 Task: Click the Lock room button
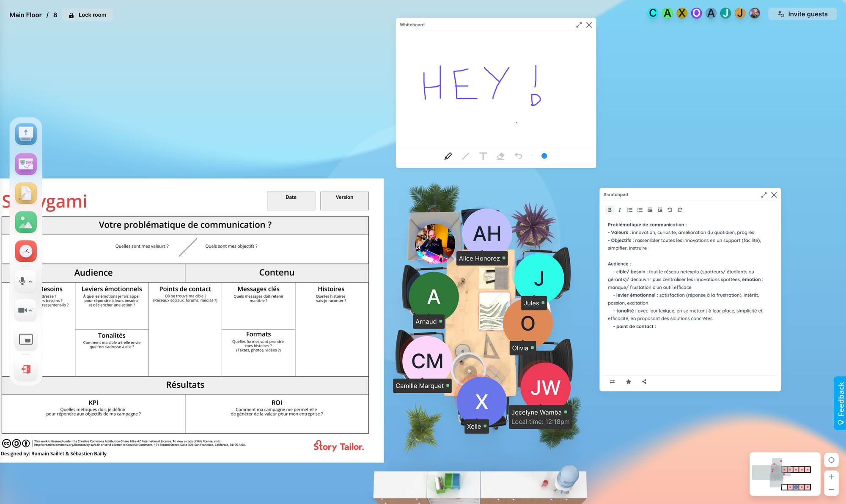[x=88, y=15]
